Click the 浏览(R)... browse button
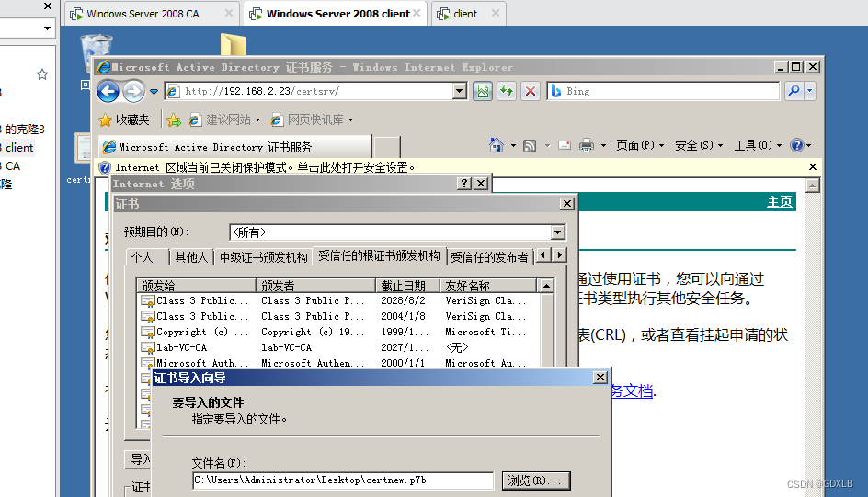The image size is (868, 497). (536, 480)
